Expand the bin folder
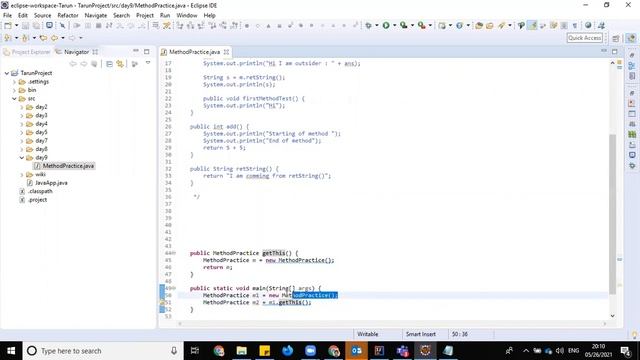 click(x=14, y=90)
